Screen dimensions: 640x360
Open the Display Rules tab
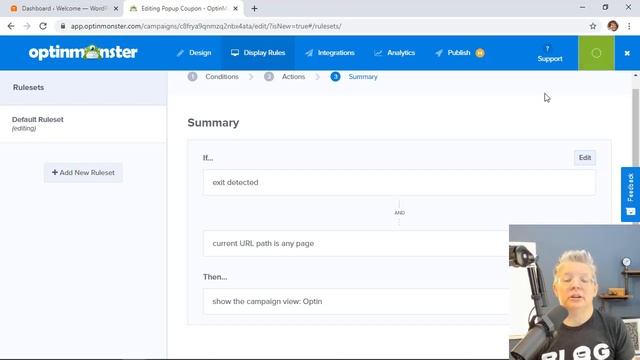pos(258,53)
